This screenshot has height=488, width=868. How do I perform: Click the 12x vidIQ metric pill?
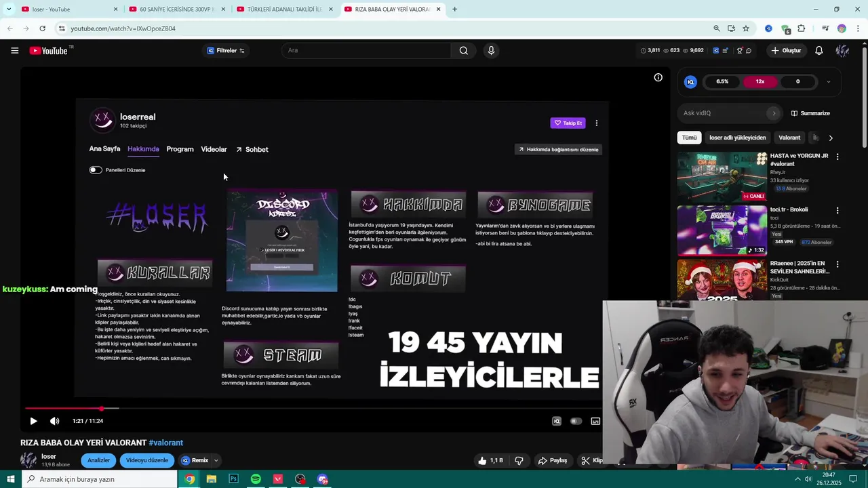(760, 82)
